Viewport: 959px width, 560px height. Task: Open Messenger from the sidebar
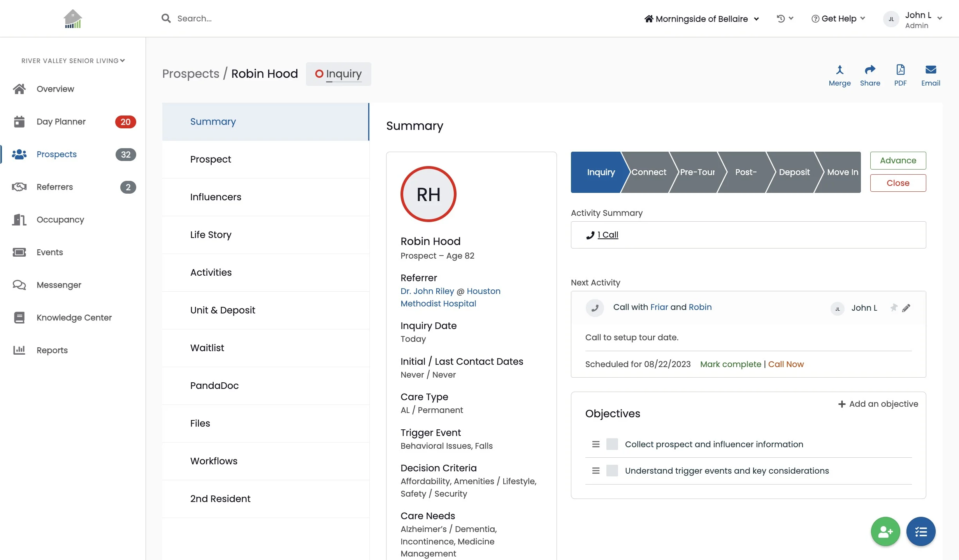tap(59, 285)
